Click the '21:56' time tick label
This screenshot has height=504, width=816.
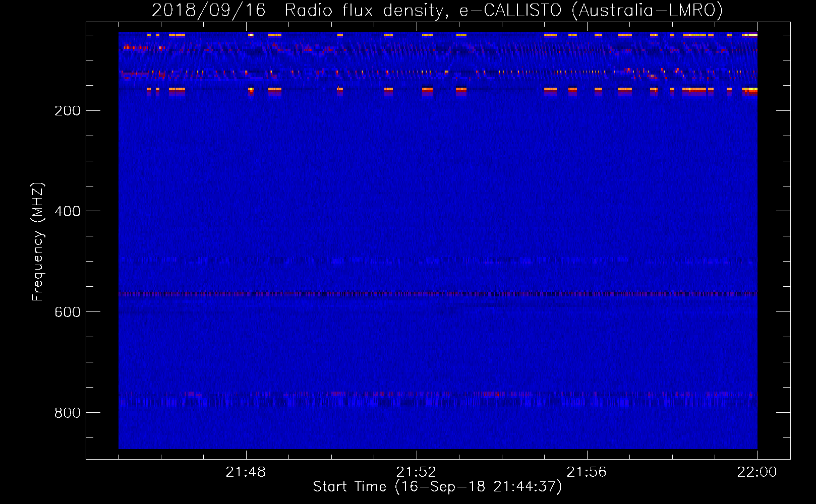587,472
